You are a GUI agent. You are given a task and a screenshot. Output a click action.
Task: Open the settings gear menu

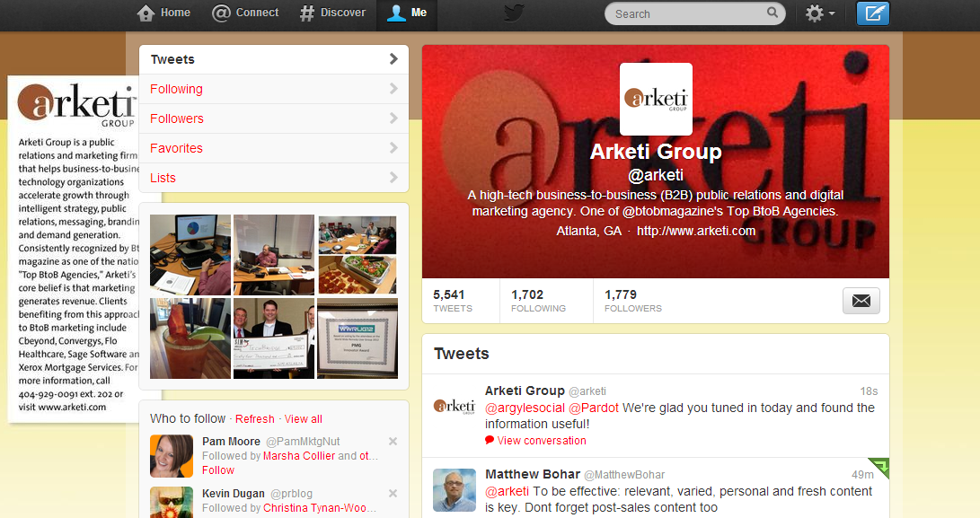tap(820, 13)
